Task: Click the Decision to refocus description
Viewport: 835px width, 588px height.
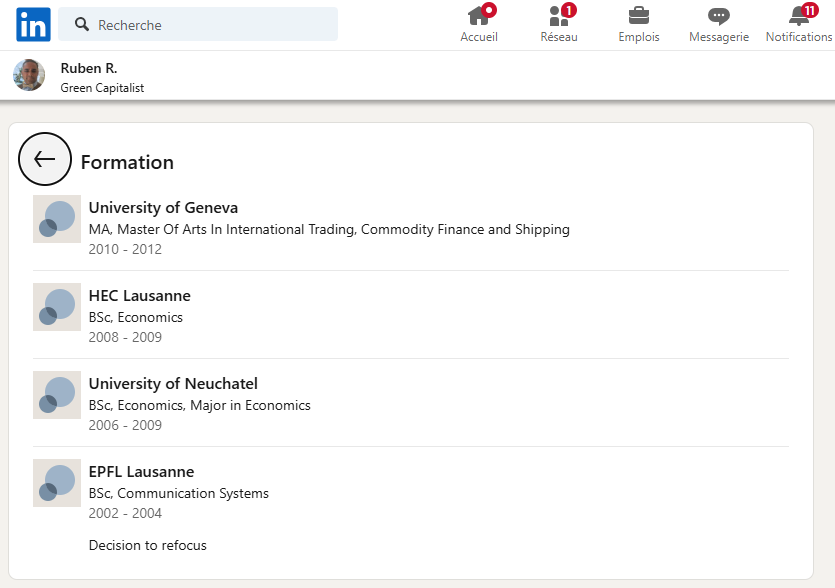Action: point(148,545)
